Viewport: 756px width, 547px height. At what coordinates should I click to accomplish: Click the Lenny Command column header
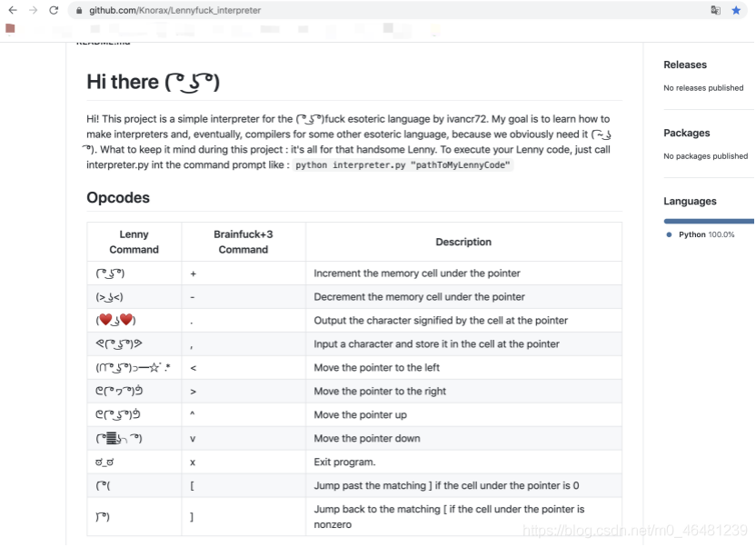click(x=134, y=242)
